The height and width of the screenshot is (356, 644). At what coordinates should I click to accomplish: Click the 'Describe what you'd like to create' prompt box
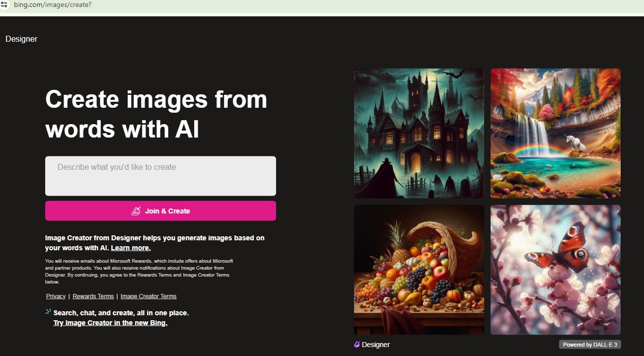pos(160,176)
